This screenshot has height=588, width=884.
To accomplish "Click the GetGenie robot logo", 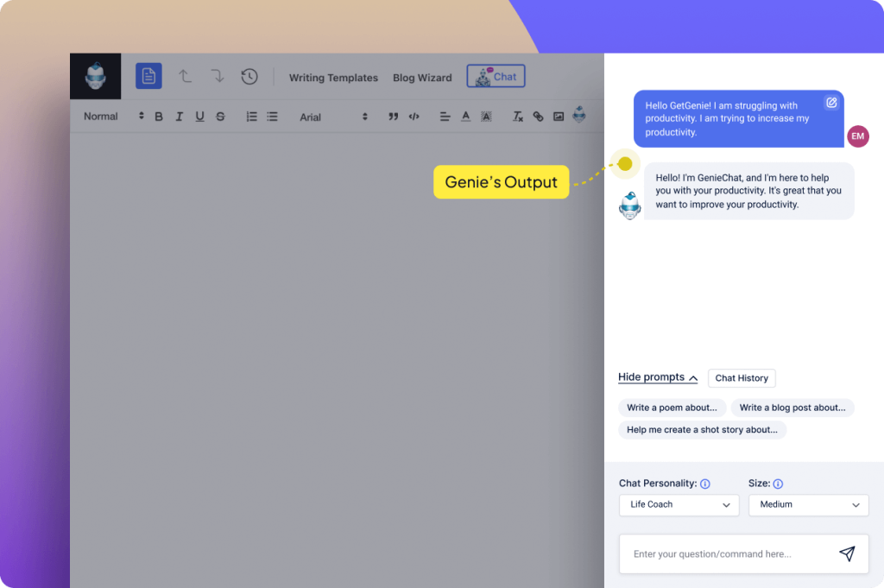I will 95,76.
